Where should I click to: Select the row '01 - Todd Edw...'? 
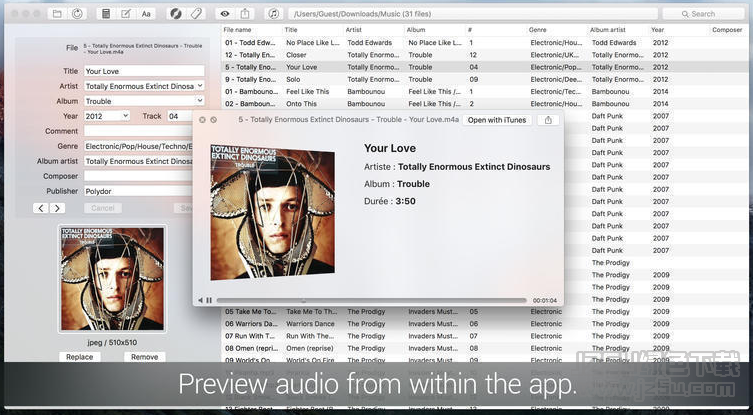tap(483, 43)
